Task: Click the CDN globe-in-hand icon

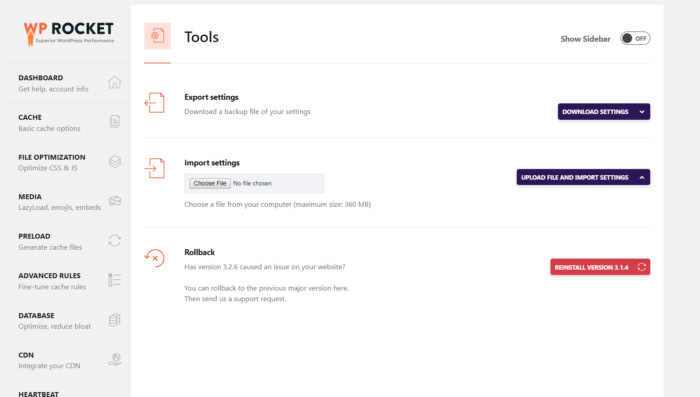Action: pos(115,359)
